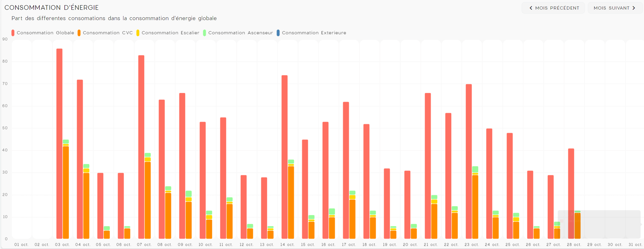This screenshot has width=644, height=249.
Task: Click the '01 oct.' axis label
Action: coord(21,244)
